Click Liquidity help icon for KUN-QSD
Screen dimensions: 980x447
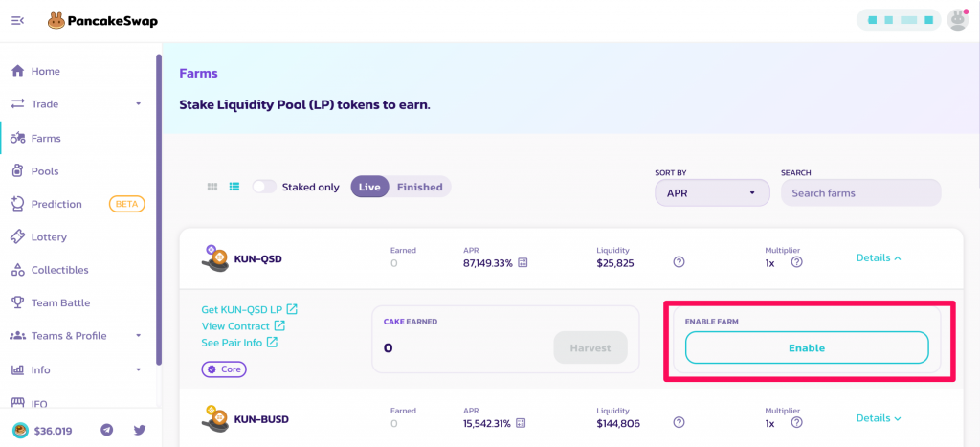click(679, 262)
